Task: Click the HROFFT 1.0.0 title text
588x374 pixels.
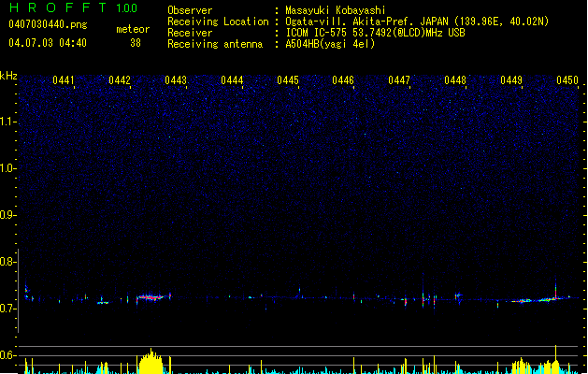Action: [x=73, y=7]
